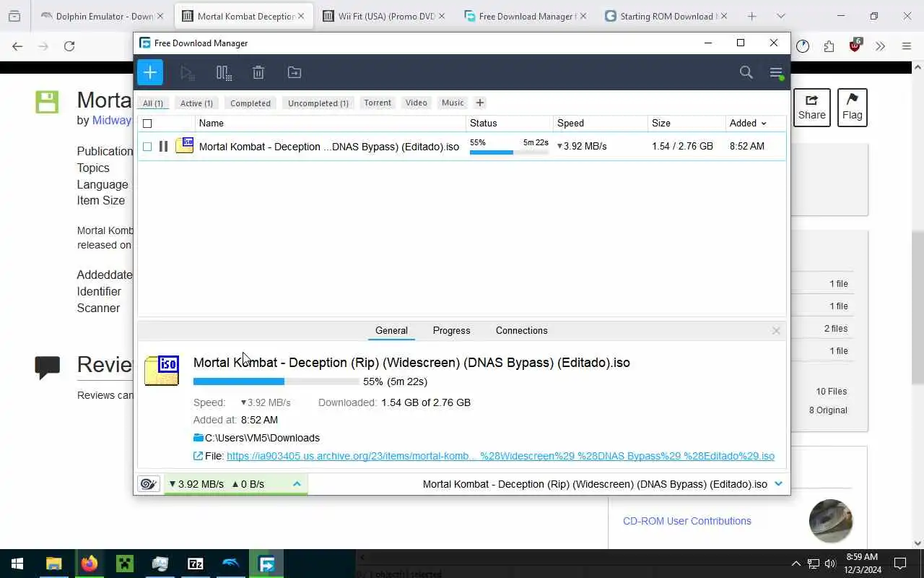This screenshot has width=924, height=578.
Task: Select the Mortal Kombat Deception iso row name
Action: tap(329, 147)
